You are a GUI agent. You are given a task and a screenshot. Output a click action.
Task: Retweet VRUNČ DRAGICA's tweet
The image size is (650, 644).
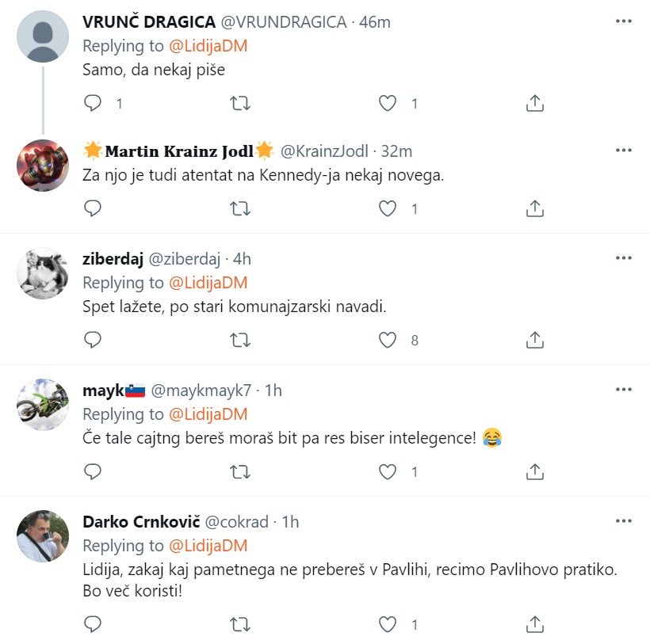(239, 103)
